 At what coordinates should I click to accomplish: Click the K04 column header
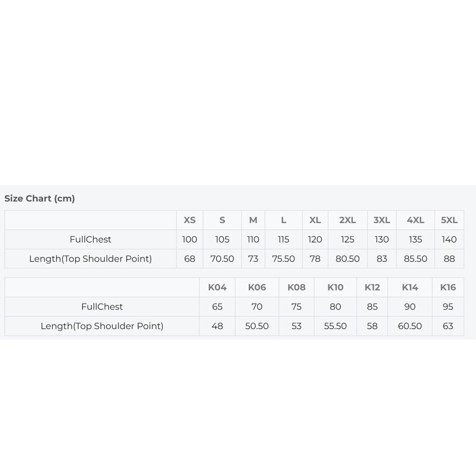point(217,287)
